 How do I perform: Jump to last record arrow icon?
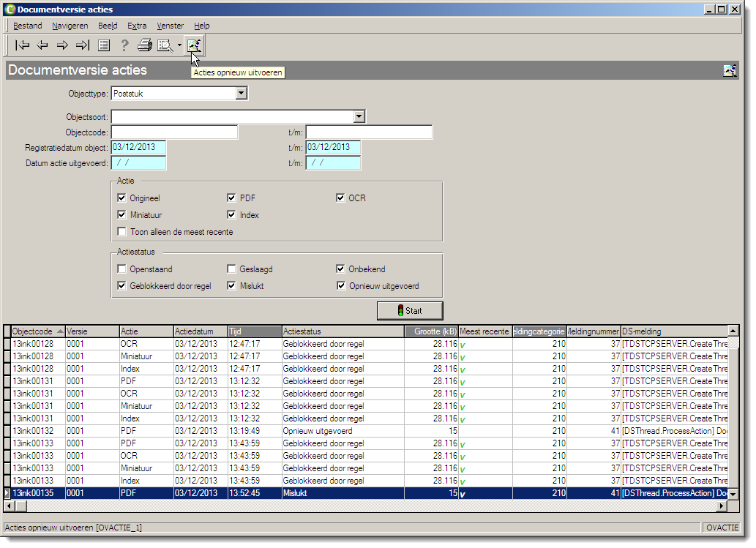83,45
